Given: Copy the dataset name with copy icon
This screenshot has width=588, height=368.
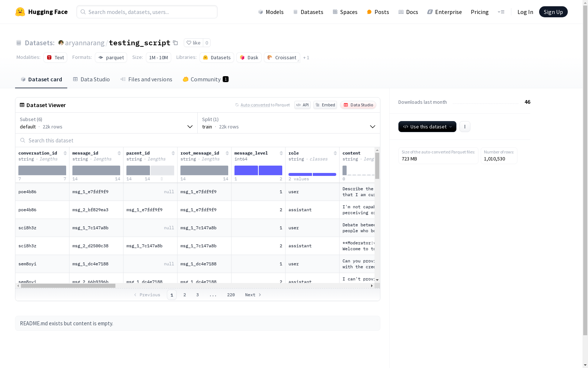Looking at the screenshot, I should tap(176, 43).
